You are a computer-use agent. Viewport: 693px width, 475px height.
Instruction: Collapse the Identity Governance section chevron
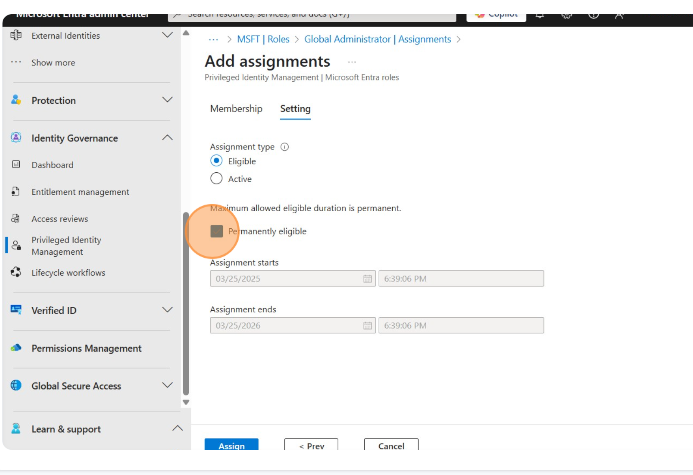coord(167,137)
